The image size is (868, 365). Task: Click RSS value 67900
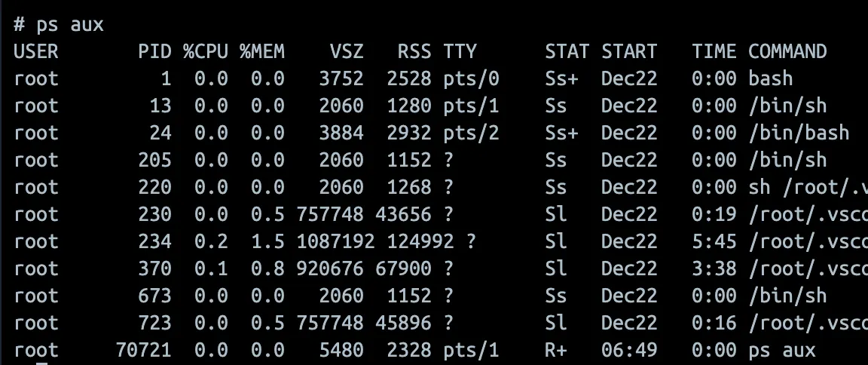click(404, 268)
